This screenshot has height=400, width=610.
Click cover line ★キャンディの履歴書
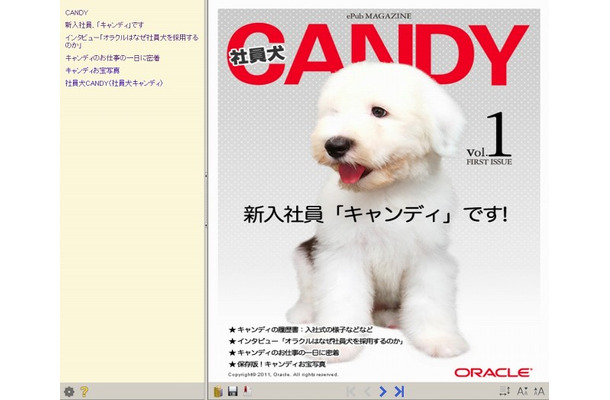pyautogui.click(x=300, y=330)
